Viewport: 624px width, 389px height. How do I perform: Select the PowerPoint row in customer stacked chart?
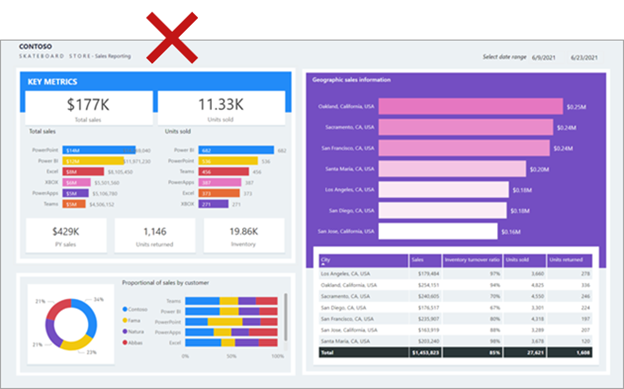point(231,322)
